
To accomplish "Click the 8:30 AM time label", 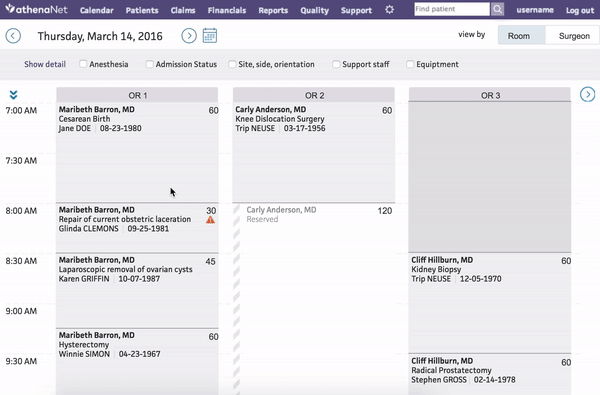I will (21, 261).
